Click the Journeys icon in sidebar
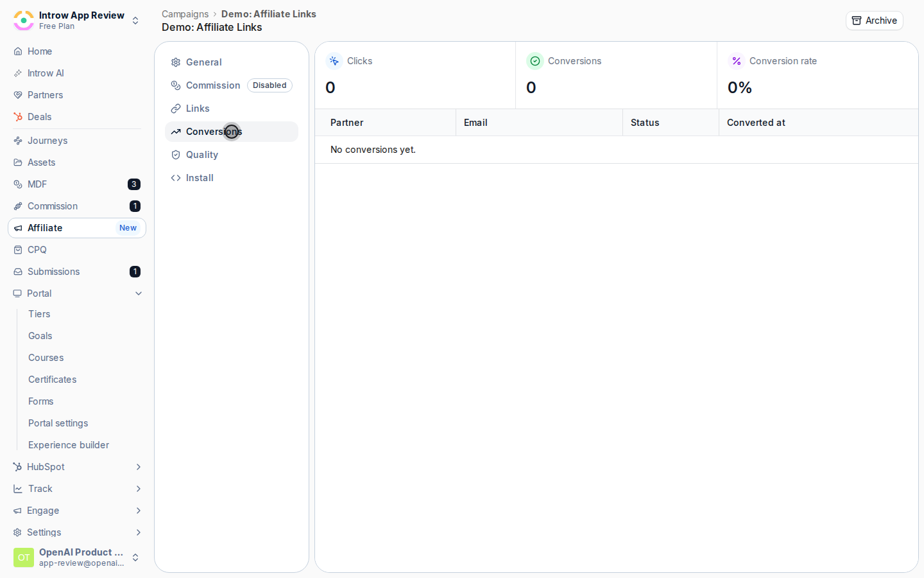The height and width of the screenshot is (578, 924). (x=18, y=141)
